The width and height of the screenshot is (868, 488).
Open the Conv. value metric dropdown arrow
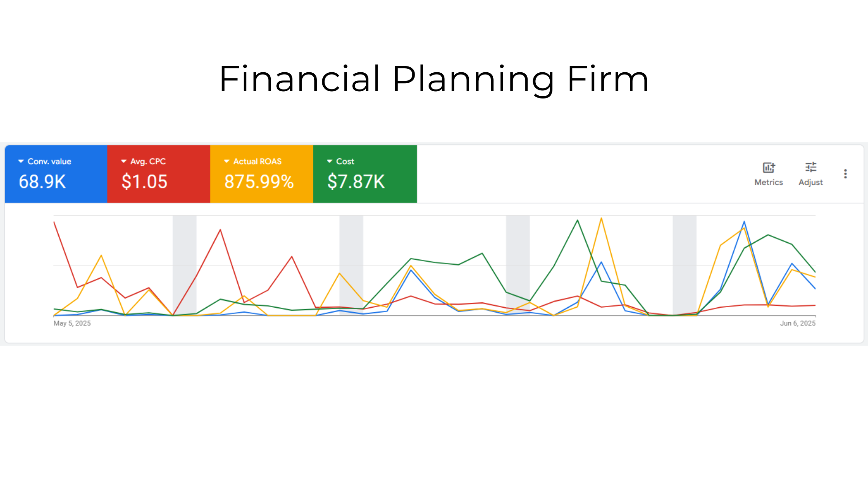[x=21, y=161]
